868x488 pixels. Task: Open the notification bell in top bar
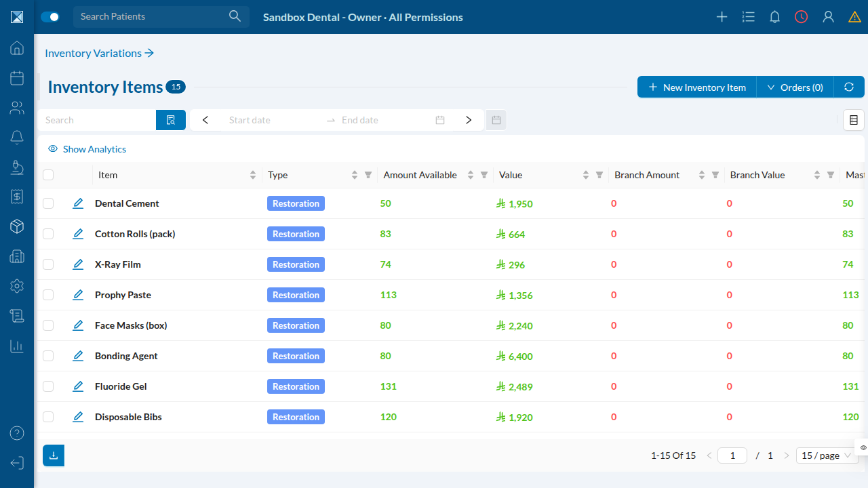774,17
